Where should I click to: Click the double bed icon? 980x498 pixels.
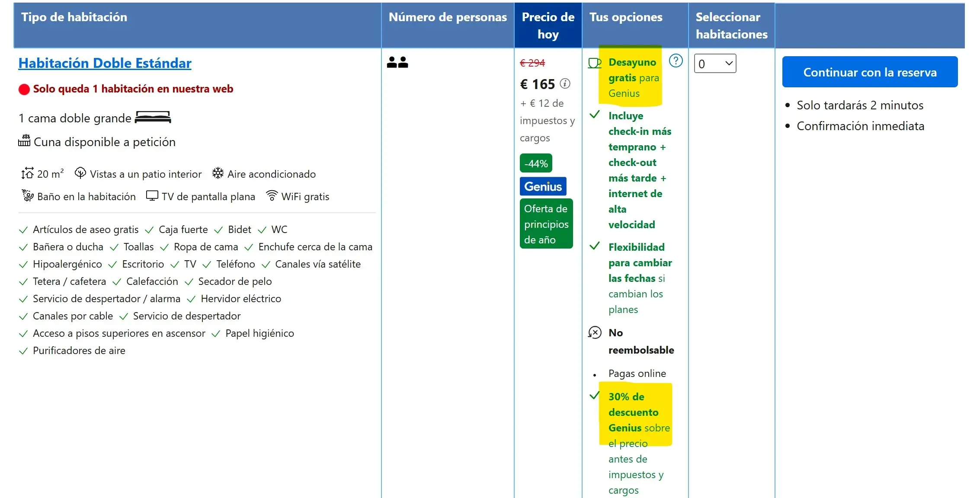coord(153,118)
